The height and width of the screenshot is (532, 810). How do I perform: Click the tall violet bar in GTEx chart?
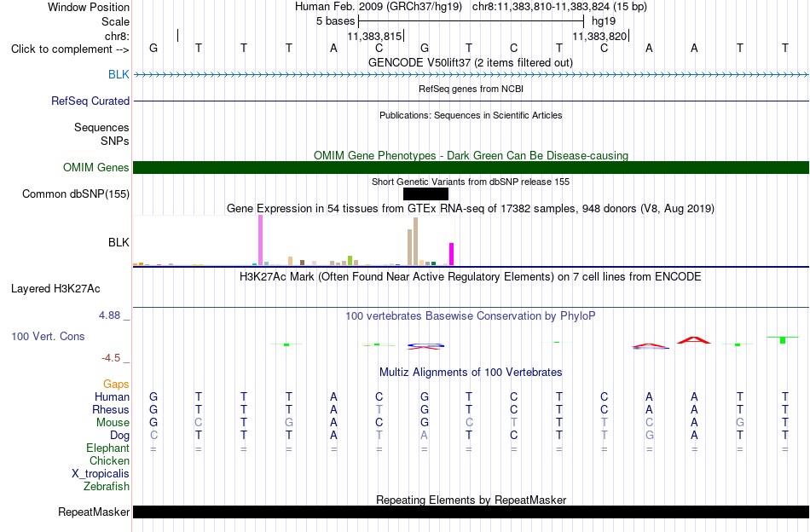point(260,240)
